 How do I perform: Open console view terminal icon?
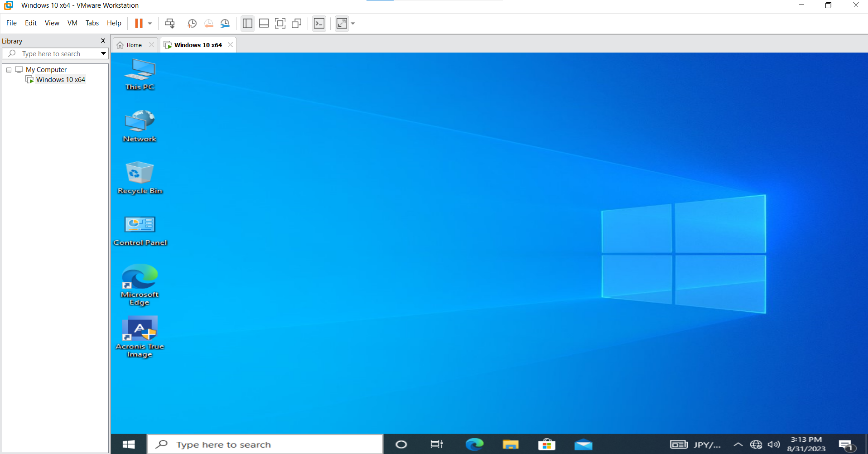[319, 23]
